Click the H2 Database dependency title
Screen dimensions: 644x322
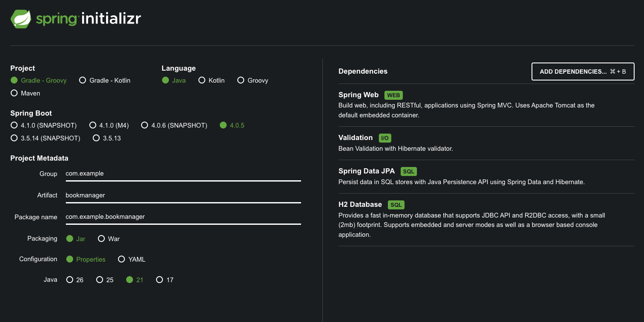(x=360, y=205)
